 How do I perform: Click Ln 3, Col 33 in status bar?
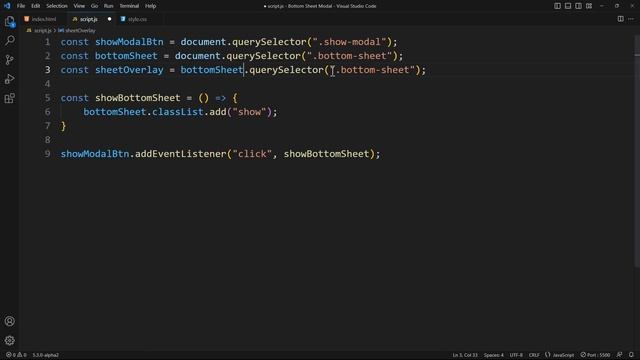[x=465, y=355]
